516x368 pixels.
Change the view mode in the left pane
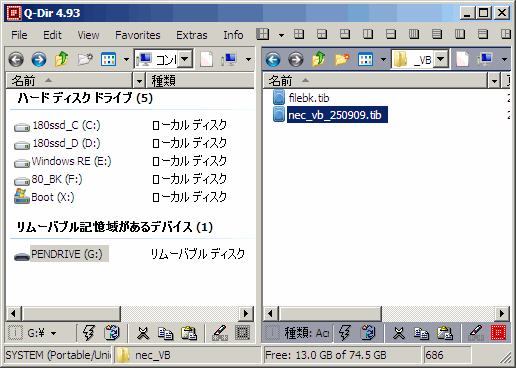(x=108, y=60)
